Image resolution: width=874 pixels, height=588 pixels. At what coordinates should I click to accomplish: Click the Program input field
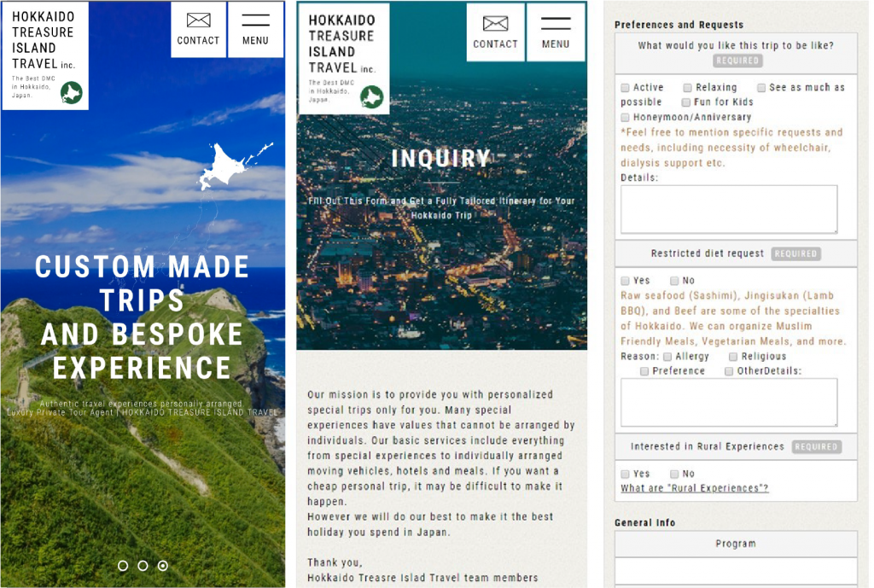click(736, 571)
